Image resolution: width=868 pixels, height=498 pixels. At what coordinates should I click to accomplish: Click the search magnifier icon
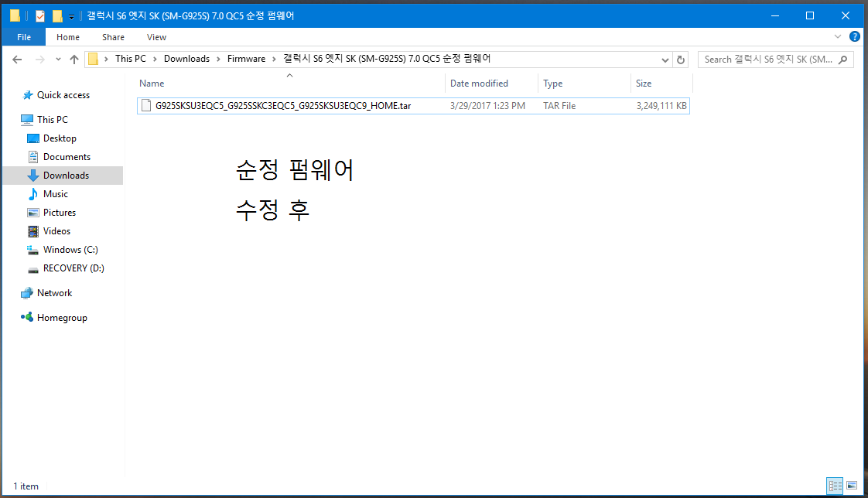[842, 60]
